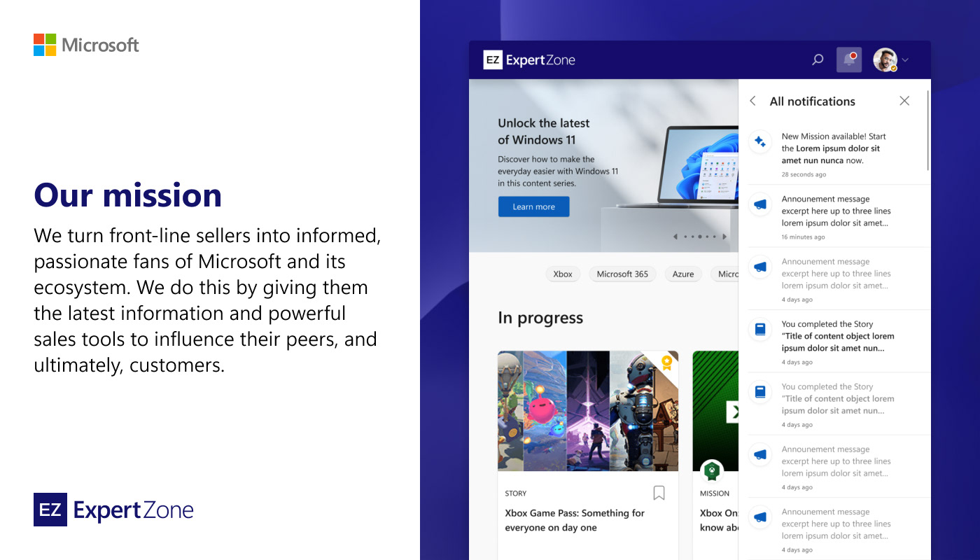The width and height of the screenshot is (980, 560).
Task: Click the 'Unlock the latest of Windows 11' headline
Action: click(544, 131)
